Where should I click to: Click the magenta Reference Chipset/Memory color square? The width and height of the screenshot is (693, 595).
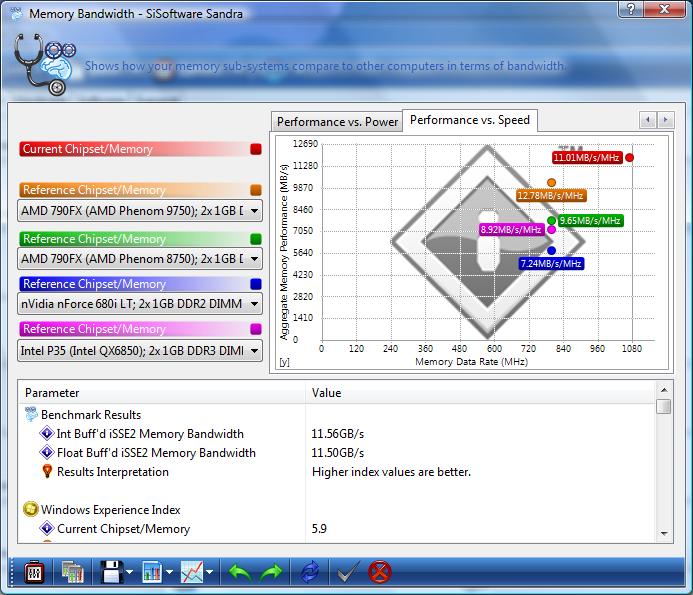pos(255,329)
